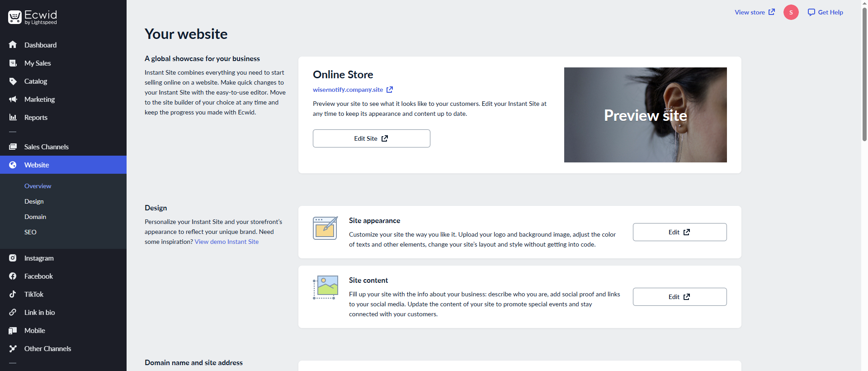Click Edit for Site appearance
868x371 pixels.
click(679, 232)
